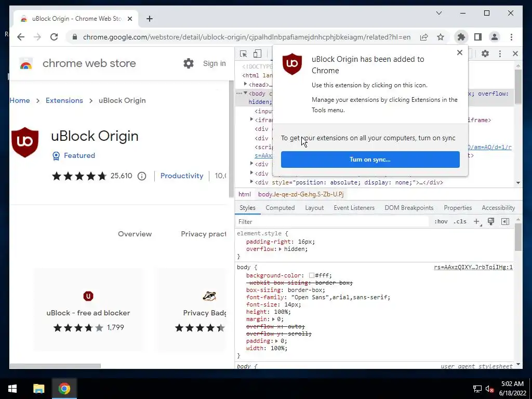Open the Extensions breadcrumb link
The image size is (532, 399).
point(64,100)
